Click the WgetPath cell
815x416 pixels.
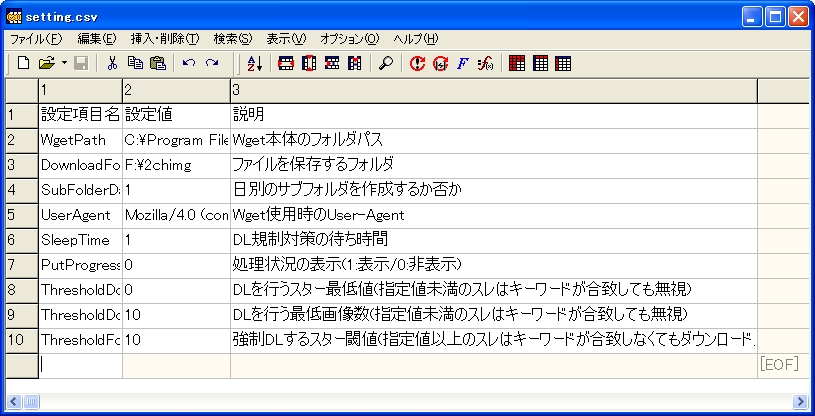[81, 140]
